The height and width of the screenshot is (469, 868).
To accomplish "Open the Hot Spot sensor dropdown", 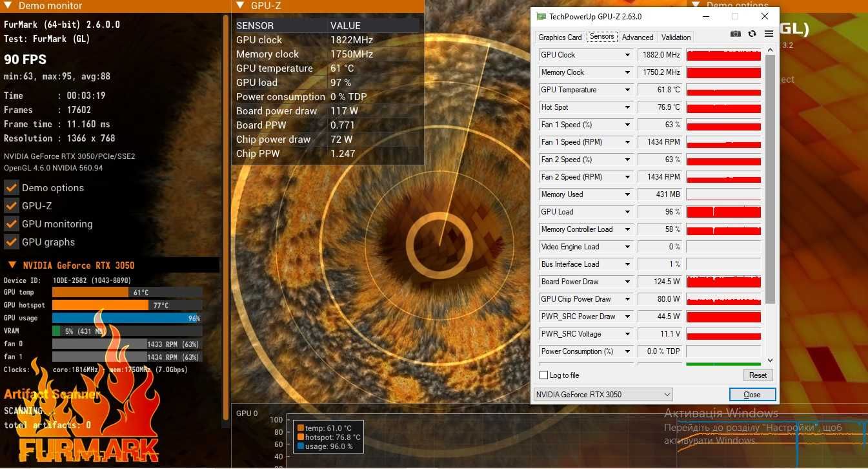I will pos(627,107).
